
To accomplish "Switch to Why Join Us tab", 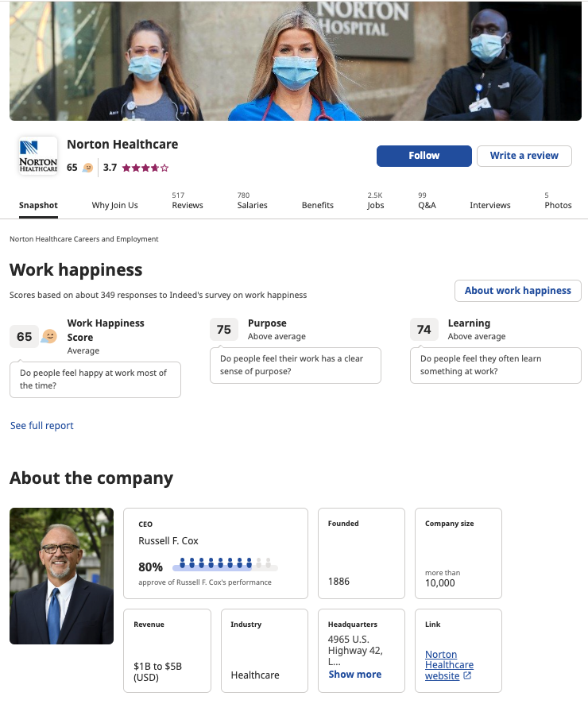I will pos(114,205).
